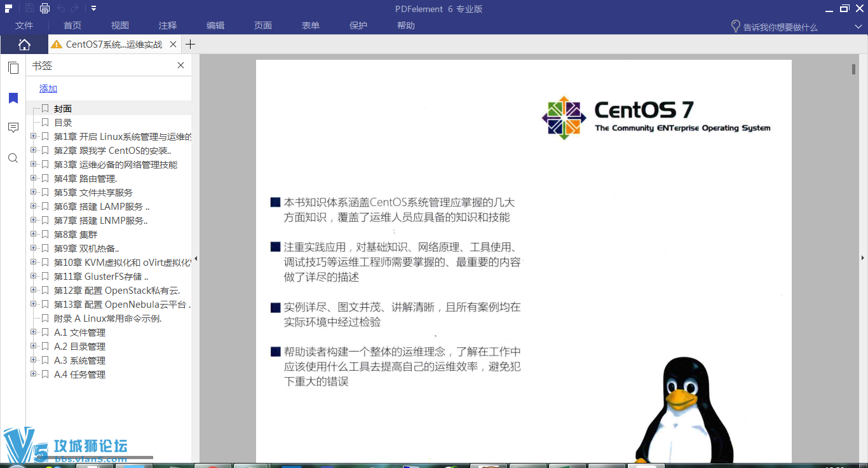Open the 视图 ribbon tab
868x468 pixels.
point(120,25)
